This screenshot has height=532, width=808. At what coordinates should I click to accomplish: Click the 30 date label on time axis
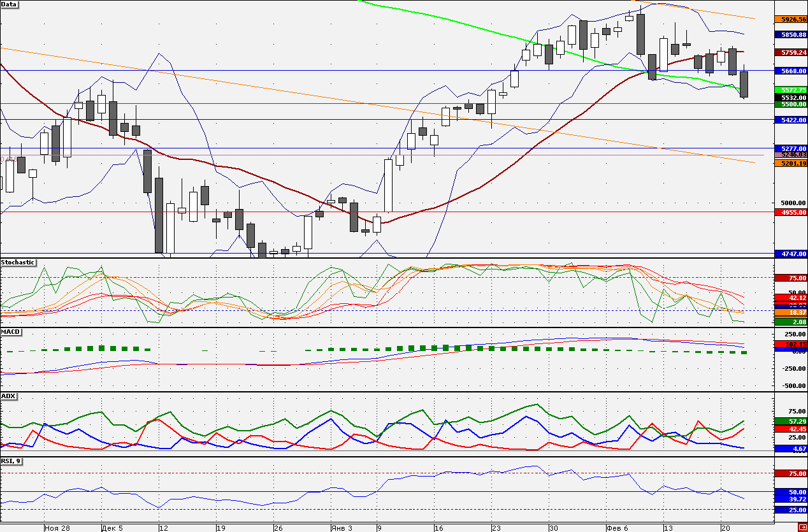coord(553,528)
